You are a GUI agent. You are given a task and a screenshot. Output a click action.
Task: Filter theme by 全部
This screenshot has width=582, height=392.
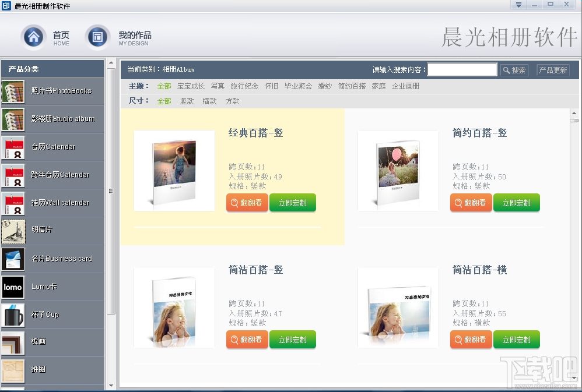click(x=164, y=86)
